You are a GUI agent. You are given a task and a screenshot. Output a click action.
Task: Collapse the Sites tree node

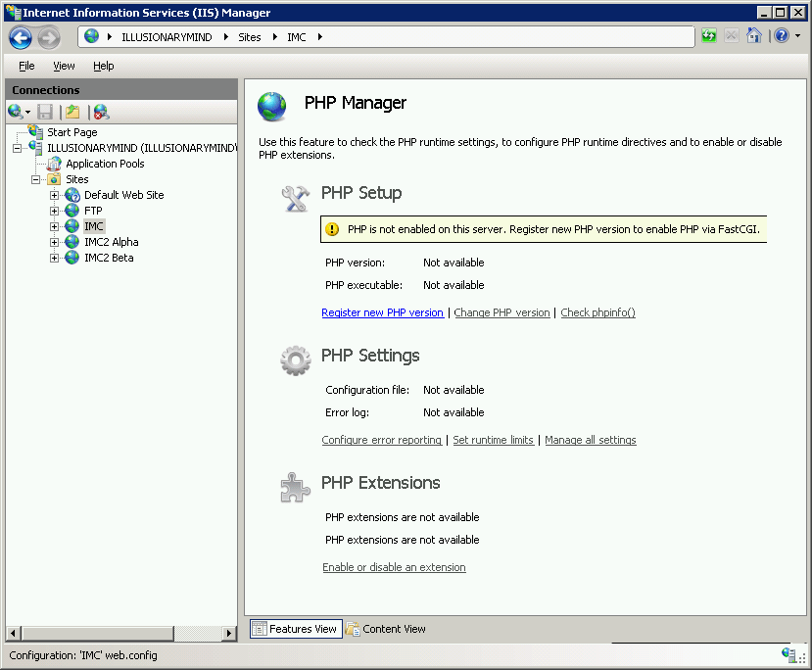click(35, 179)
